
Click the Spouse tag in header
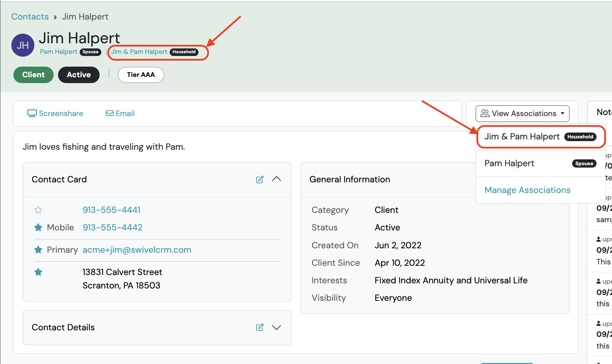point(91,52)
